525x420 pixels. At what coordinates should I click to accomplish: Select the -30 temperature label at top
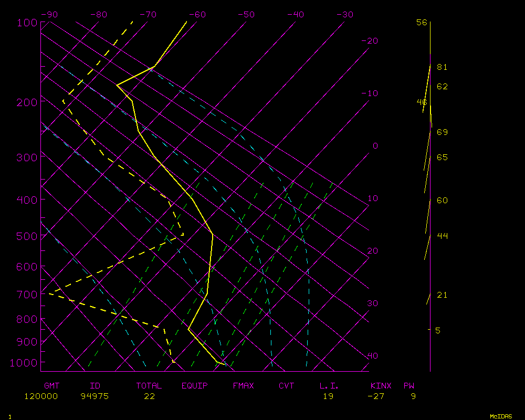pyautogui.click(x=344, y=15)
